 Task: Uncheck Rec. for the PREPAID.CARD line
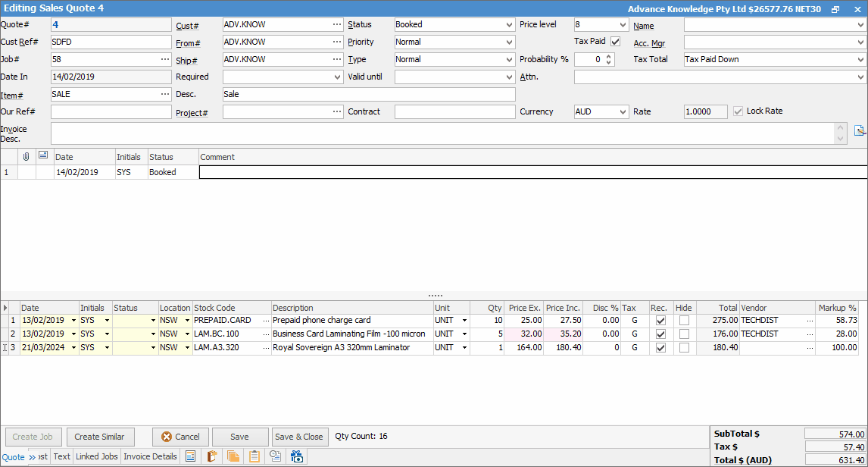[660, 321]
